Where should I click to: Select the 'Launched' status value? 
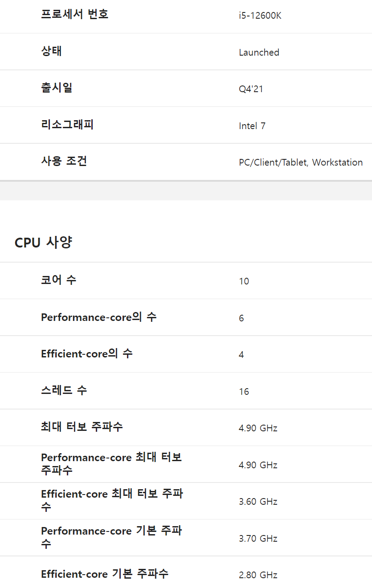[259, 53]
